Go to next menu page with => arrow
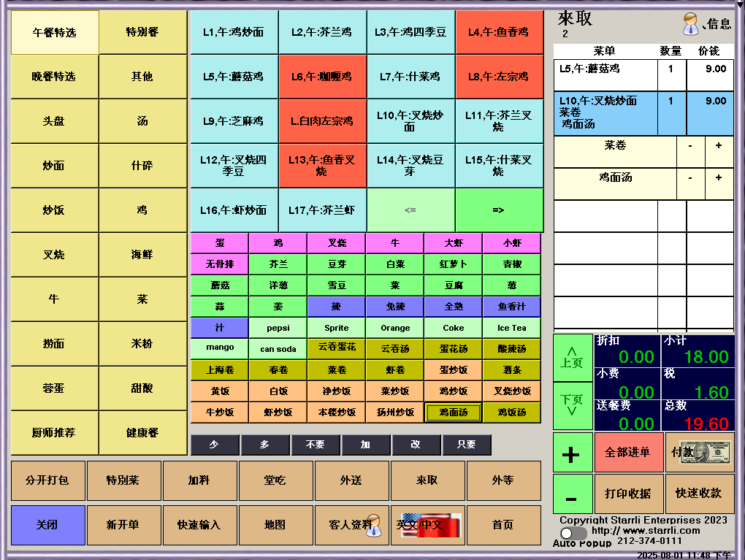 499,210
